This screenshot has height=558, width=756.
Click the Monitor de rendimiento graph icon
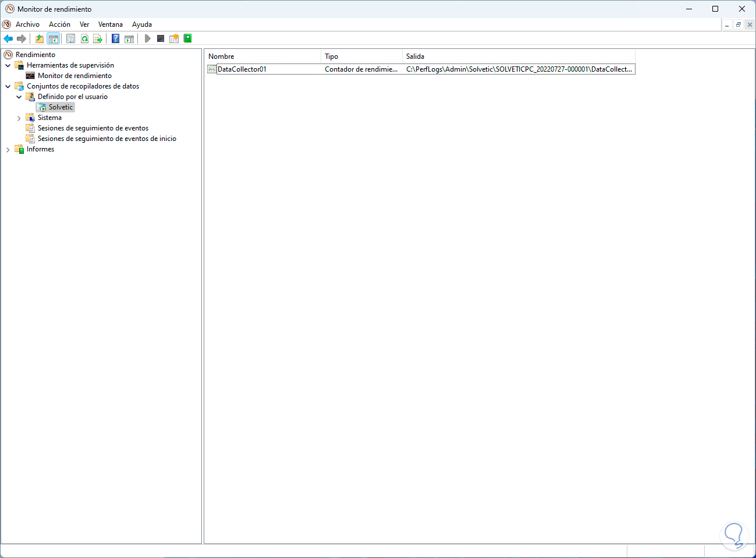[30, 76]
